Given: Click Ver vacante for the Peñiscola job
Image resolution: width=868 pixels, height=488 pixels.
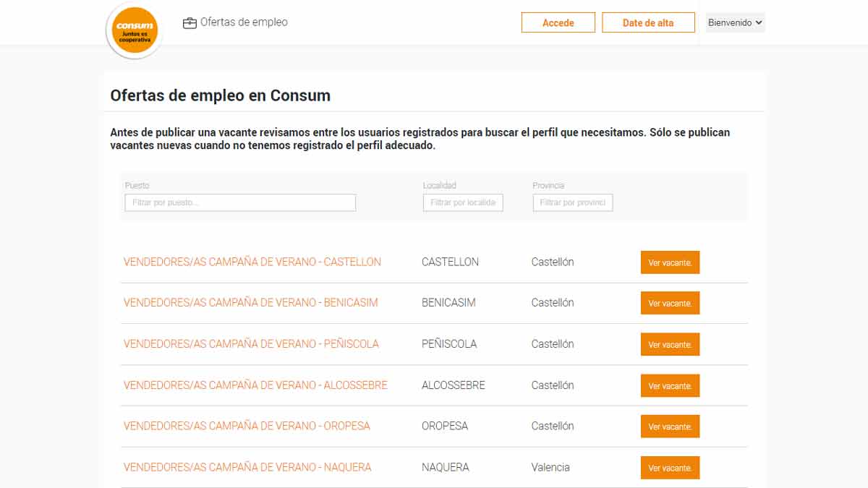Looking at the screenshot, I should [670, 344].
